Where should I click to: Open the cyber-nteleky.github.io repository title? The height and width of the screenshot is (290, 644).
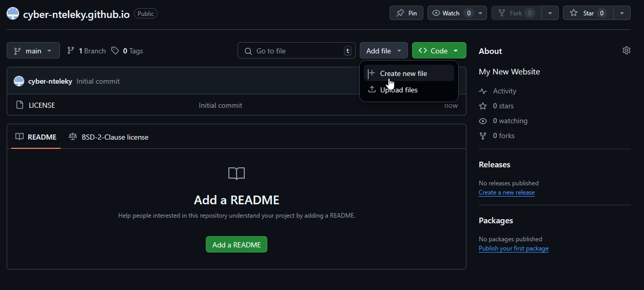pos(76,14)
